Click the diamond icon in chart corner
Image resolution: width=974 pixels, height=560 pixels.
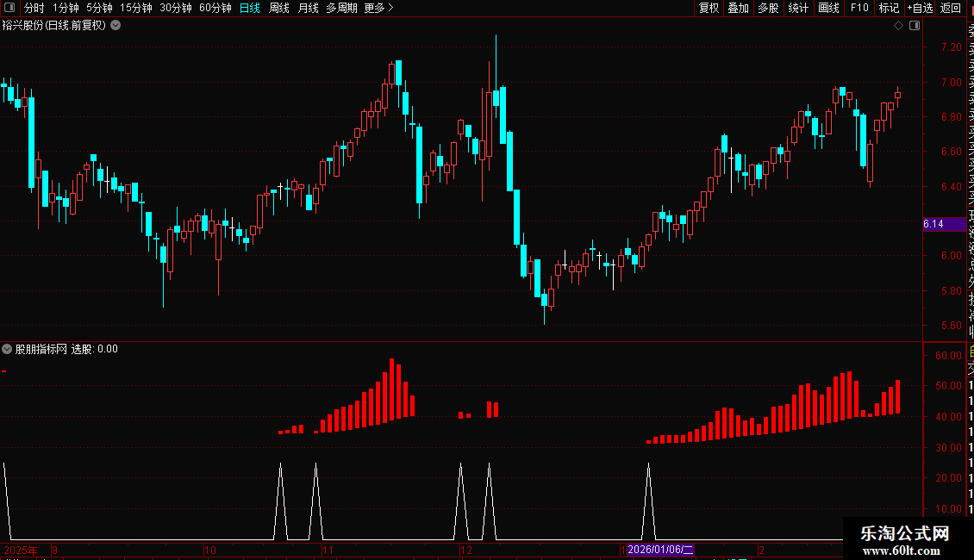898,26
